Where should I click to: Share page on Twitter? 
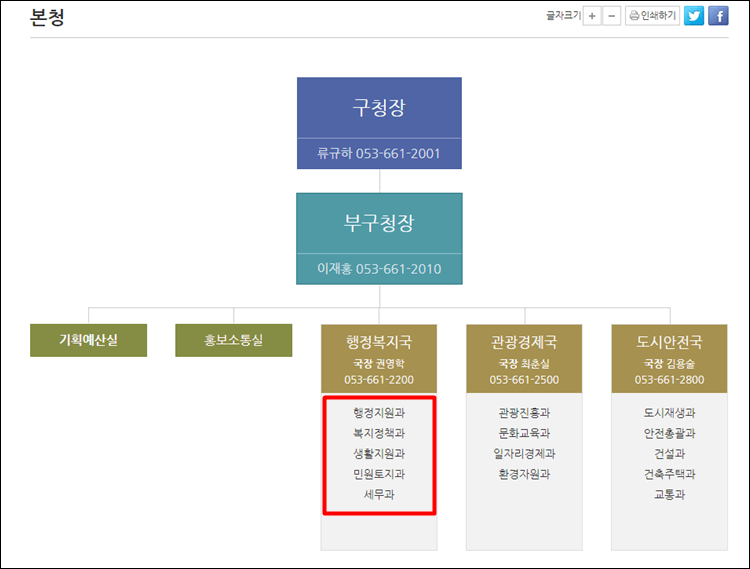694,16
